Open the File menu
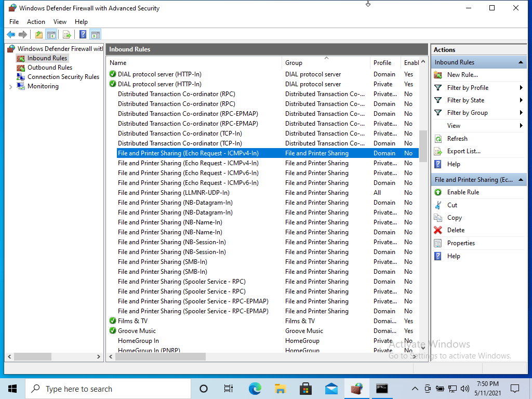532x399 pixels. [14, 22]
